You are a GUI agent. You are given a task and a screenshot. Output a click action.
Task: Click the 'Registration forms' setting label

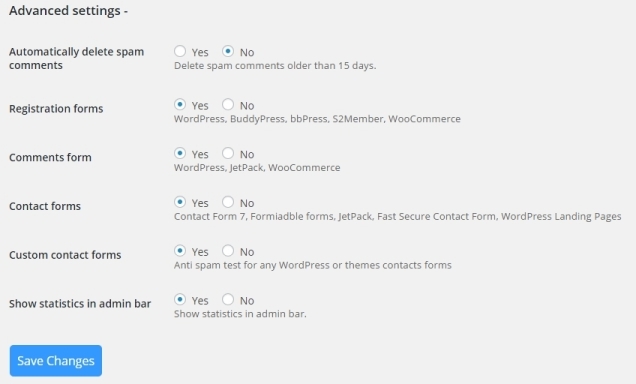tap(56, 109)
